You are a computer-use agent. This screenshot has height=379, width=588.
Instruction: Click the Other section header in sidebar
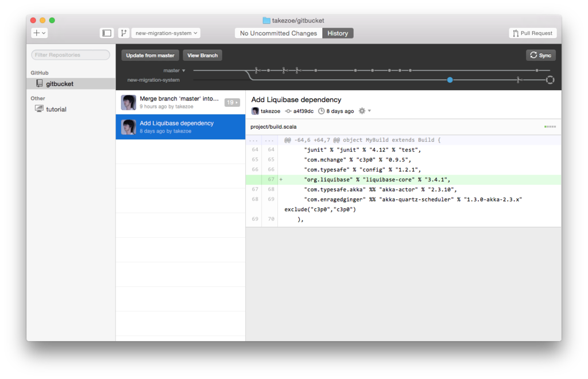click(37, 98)
